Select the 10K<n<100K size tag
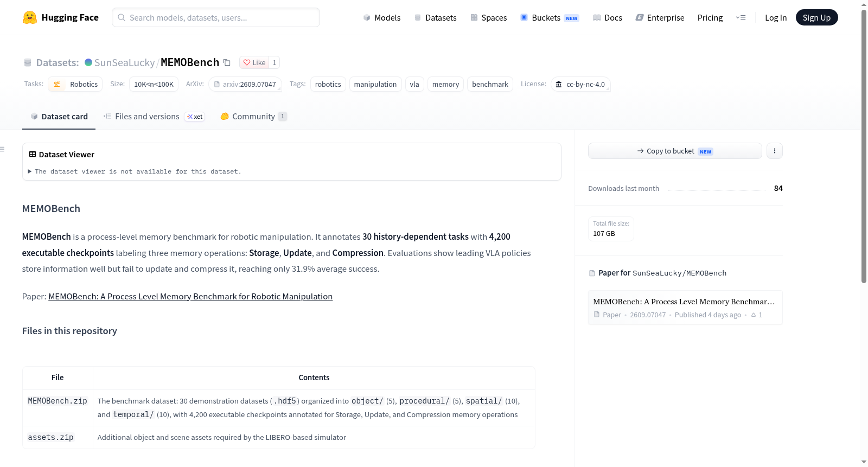This screenshot has width=868, height=467. 154,84
